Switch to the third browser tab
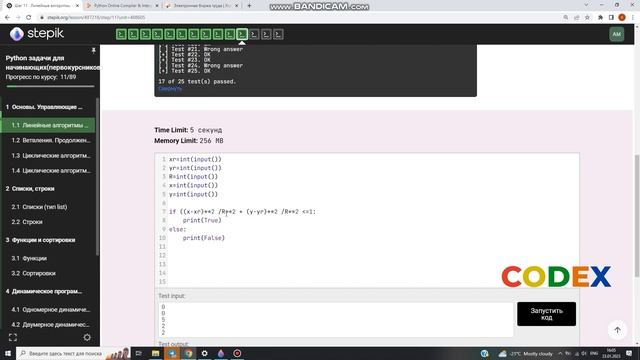 point(202,6)
